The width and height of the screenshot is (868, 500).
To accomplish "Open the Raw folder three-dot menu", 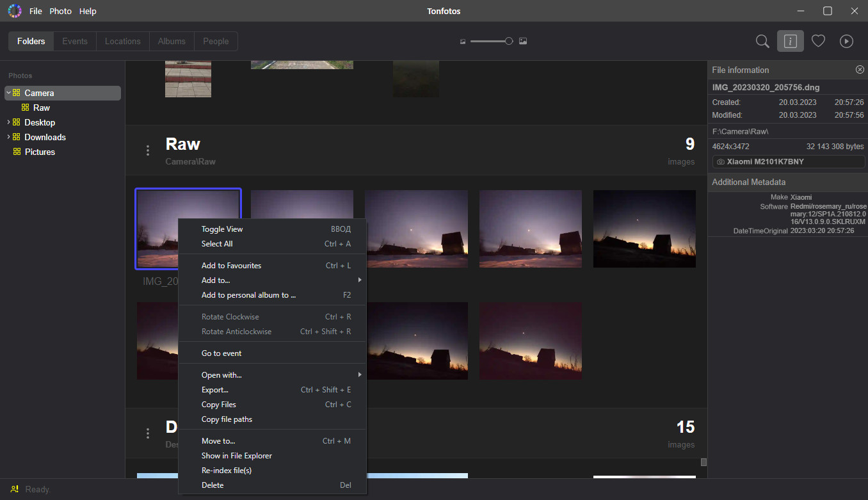I will 148,150.
